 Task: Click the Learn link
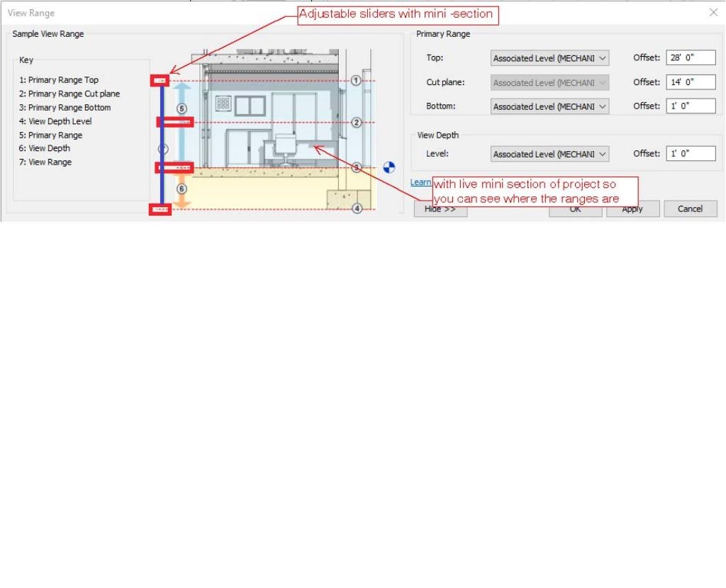[x=420, y=182]
